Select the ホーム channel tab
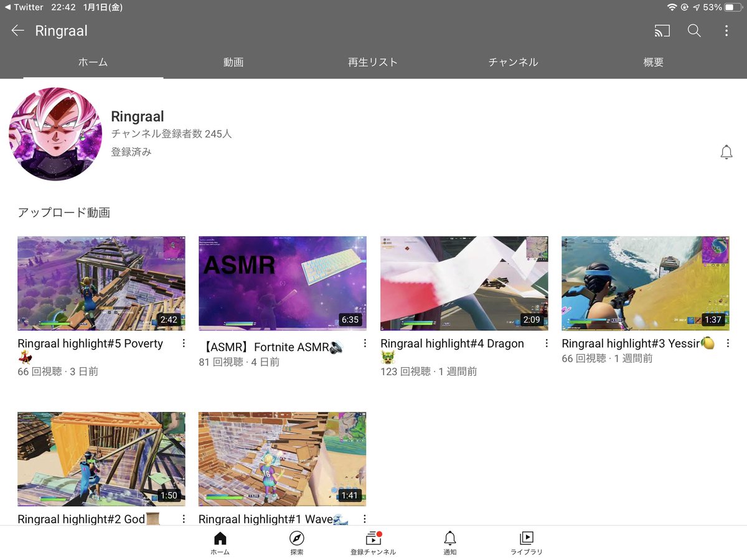 click(x=93, y=62)
